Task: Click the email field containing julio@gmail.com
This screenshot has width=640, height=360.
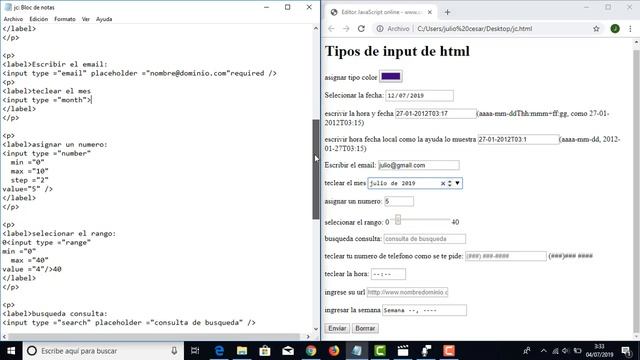Action: coord(419,165)
